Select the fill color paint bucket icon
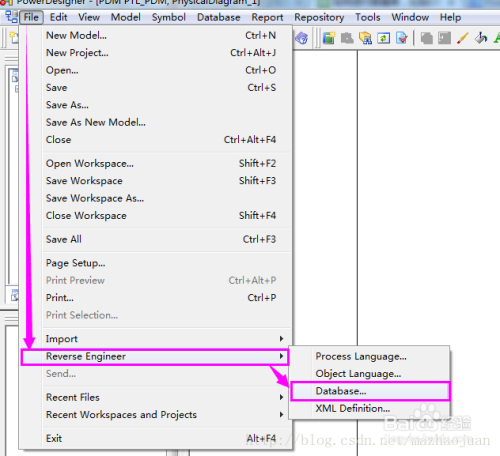Viewport: 500px width, 456px height. 481,38
